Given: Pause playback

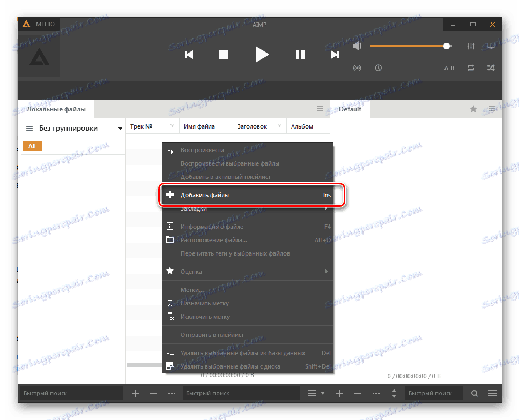Looking at the screenshot, I should pyautogui.click(x=300, y=55).
